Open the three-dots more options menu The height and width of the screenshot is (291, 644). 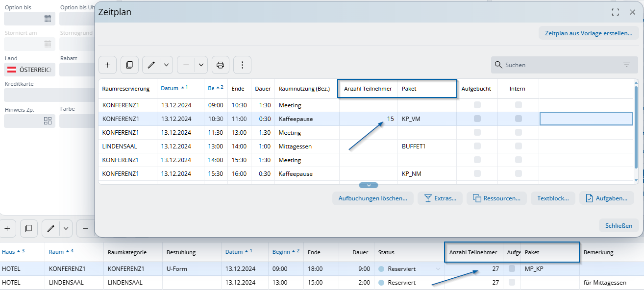coord(242,65)
